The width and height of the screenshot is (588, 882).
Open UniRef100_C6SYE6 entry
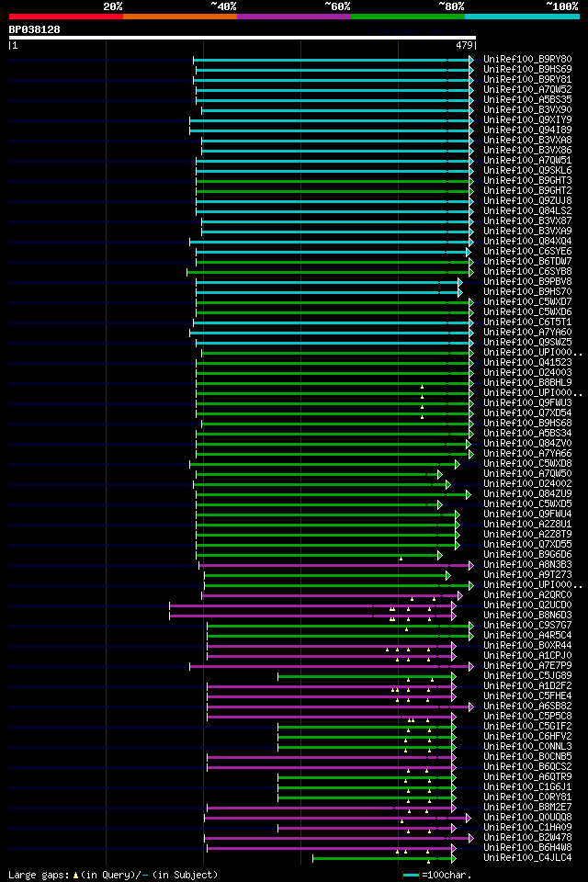pyautogui.click(x=527, y=252)
